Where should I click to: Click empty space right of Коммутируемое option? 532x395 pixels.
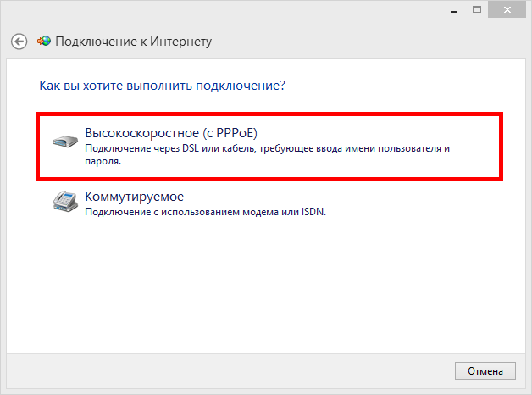pos(424,203)
